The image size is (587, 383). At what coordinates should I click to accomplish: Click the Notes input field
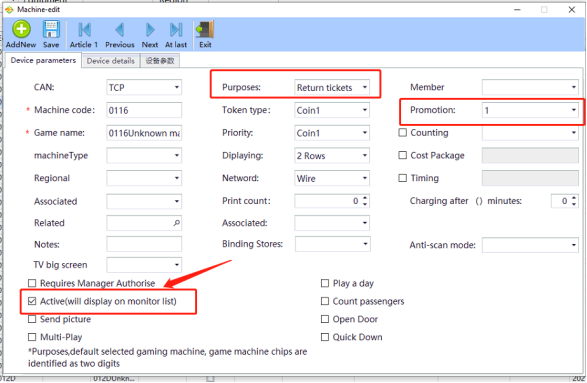pyautogui.click(x=144, y=244)
